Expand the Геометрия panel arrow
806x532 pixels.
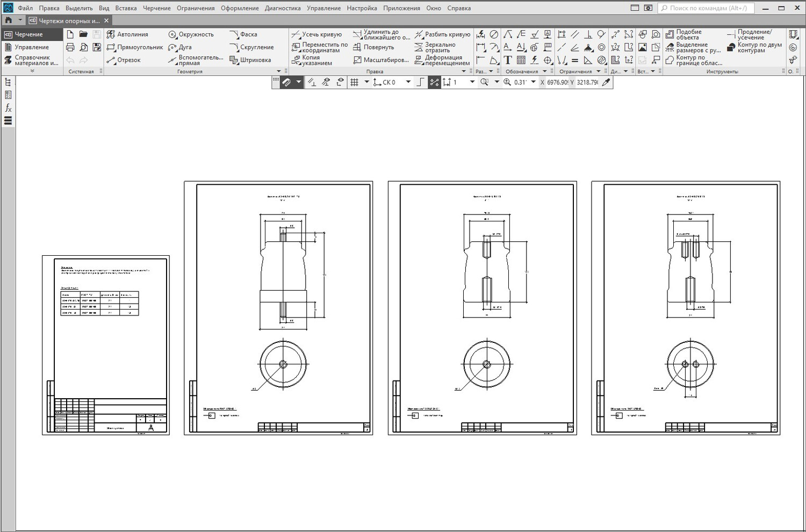point(278,71)
